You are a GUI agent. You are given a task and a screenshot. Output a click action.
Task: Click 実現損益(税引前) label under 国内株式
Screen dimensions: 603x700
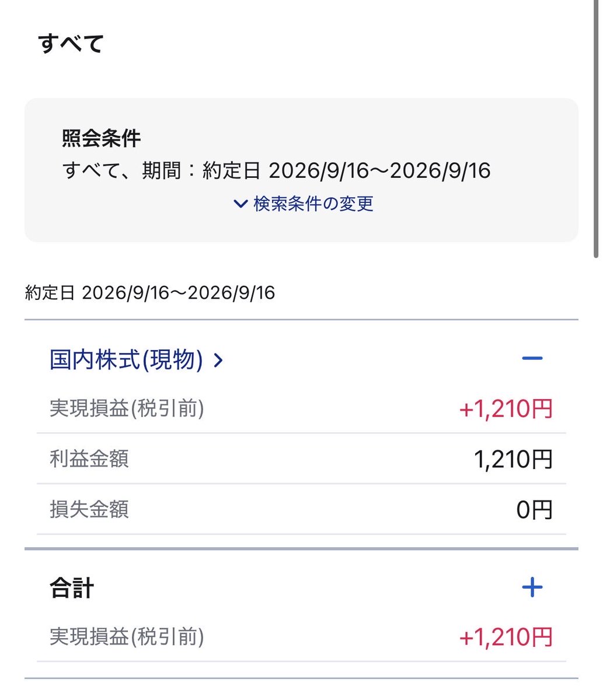pyautogui.click(x=127, y=409)
